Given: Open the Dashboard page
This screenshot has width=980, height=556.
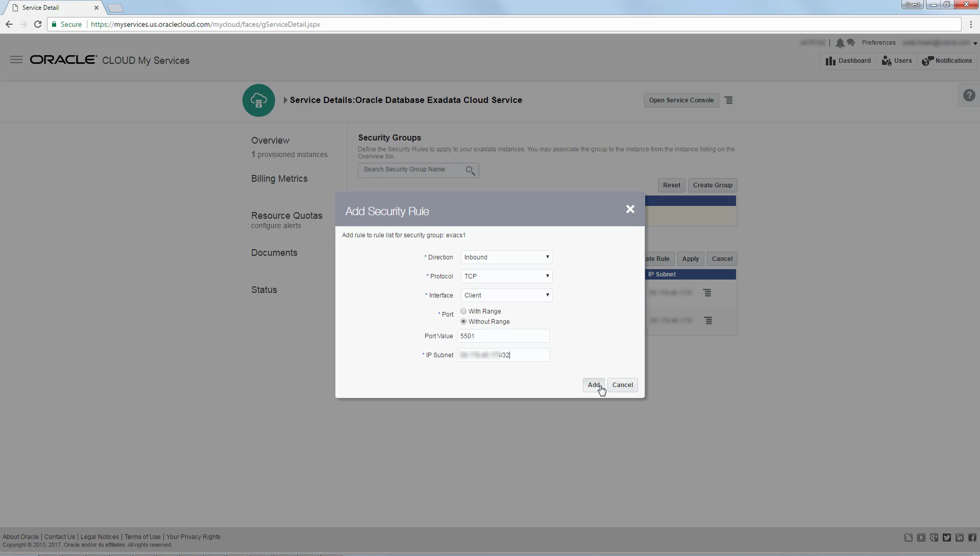Looking at the screenshot, I should point(848,61).
